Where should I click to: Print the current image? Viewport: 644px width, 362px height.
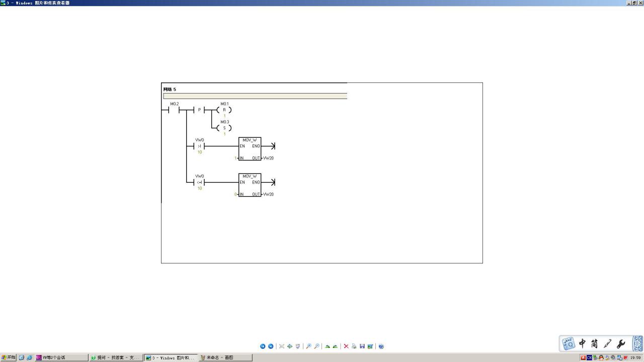(x=354, y=346)
